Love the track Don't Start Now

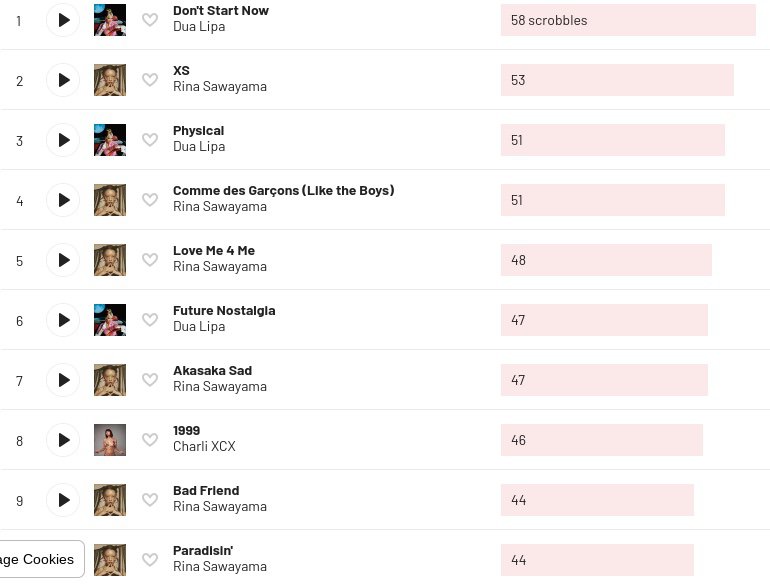(150, 20)
